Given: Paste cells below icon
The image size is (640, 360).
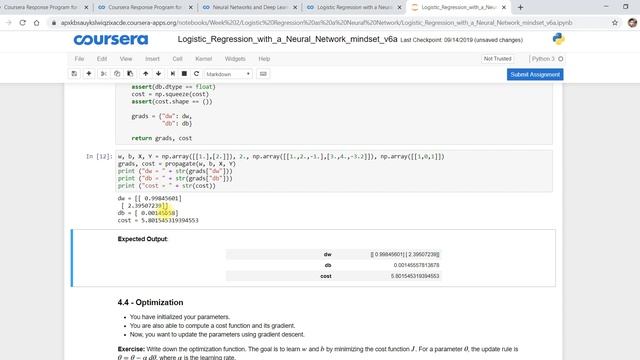Looking at the screenshot, I should tap(130, 74).
